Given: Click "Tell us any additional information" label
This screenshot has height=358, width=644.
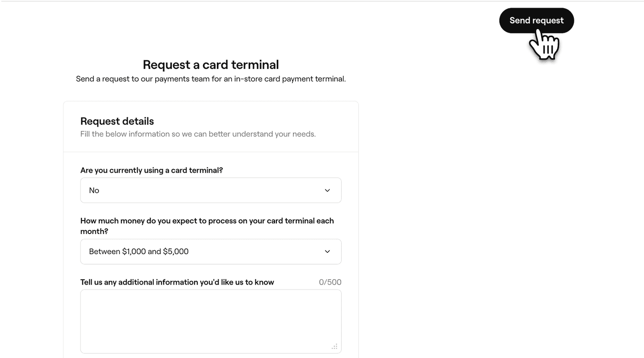Looking at the screenshot, I should click(177, 282).
